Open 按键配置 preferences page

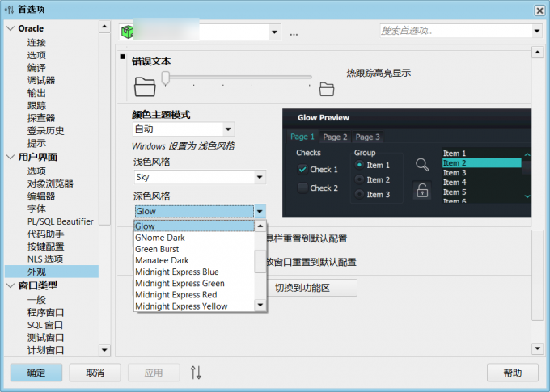(45, 247)
